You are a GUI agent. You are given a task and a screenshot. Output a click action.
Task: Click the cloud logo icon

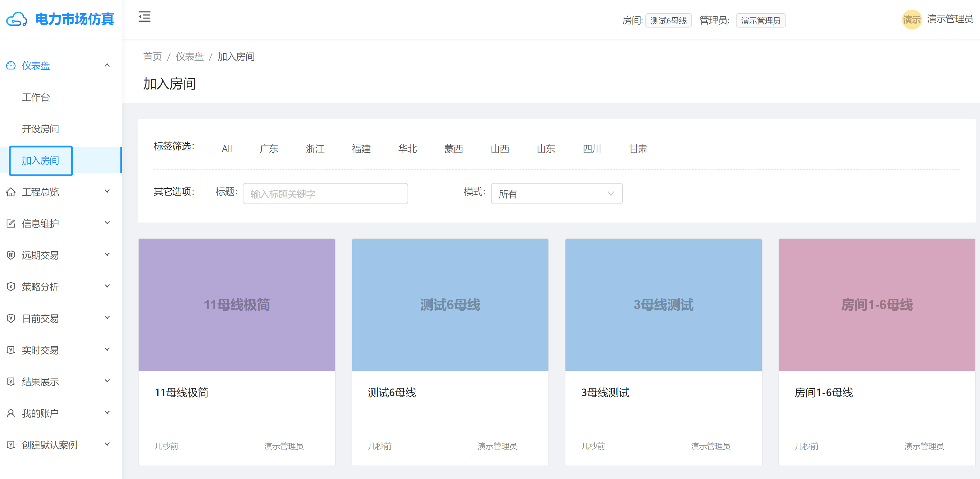click(x=16, y=19)
